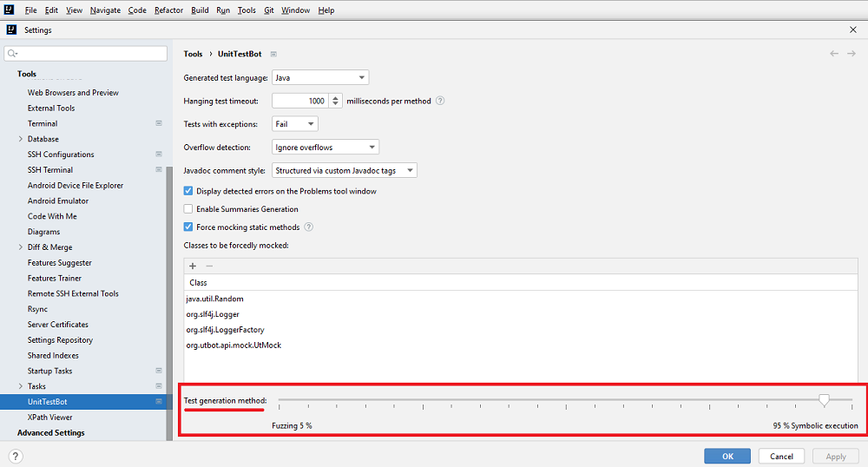868x467 pixels.
Task: Click the remove class minus icon
Action: [209, 266]
